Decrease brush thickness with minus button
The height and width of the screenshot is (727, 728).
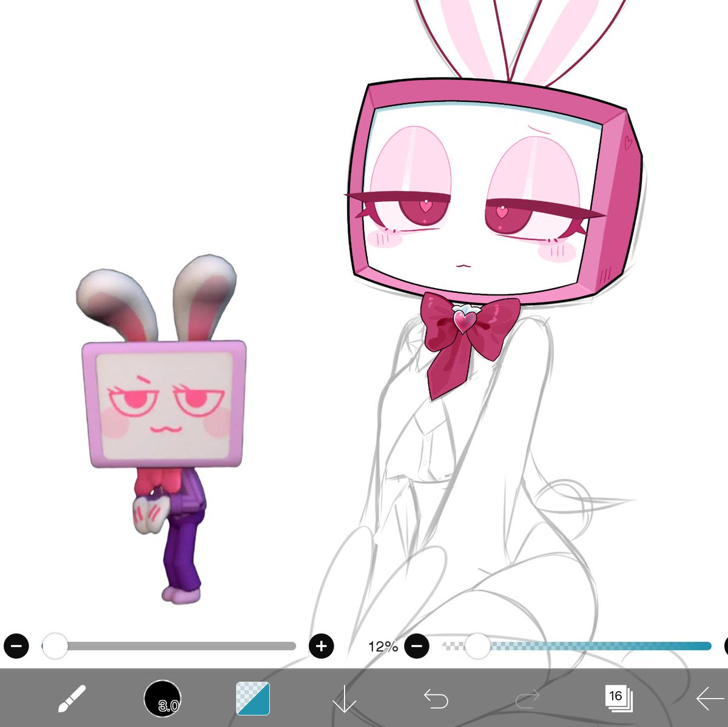(x=16, y=646)
